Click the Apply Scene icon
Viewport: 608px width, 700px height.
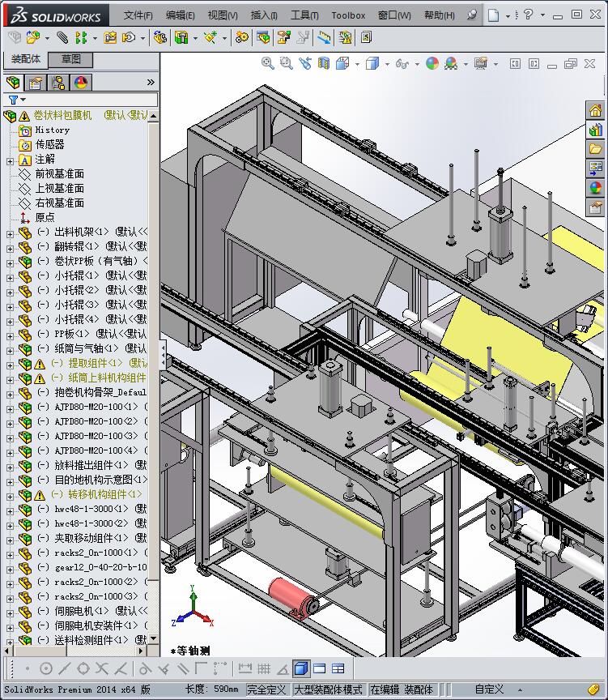451,64
